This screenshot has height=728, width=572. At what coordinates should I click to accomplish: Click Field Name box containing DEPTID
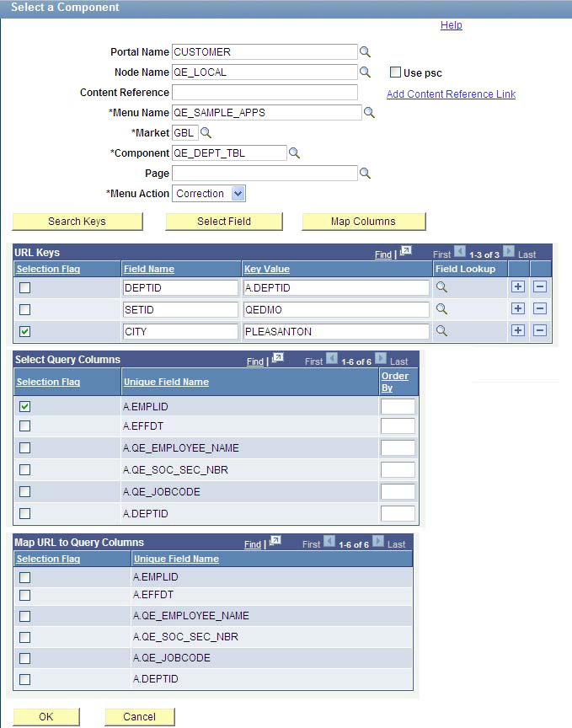tap(180, 288)
